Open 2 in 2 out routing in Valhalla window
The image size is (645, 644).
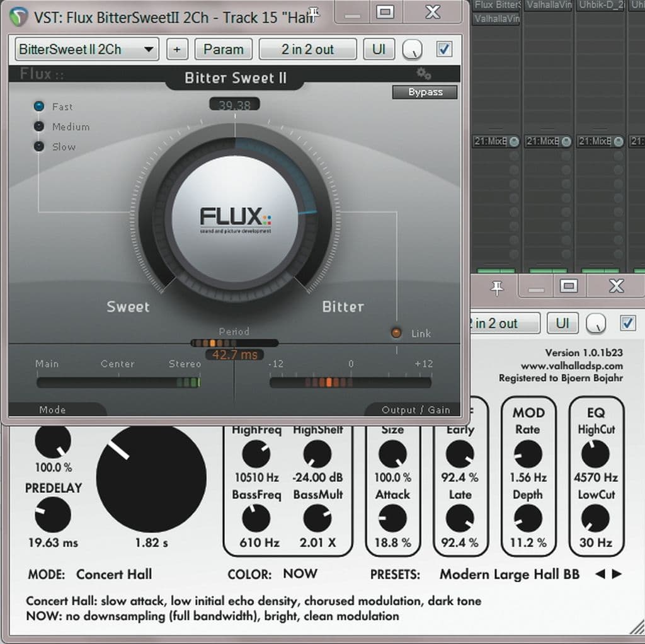click(505, 323)
